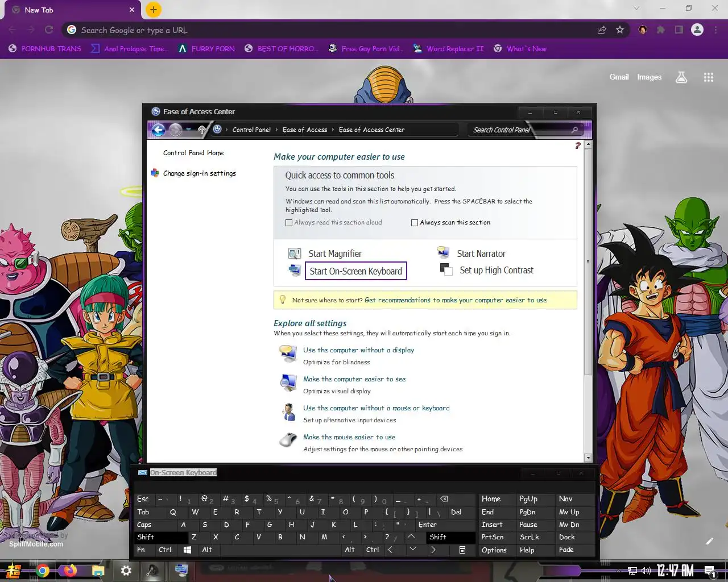Click the Options key on On-Screen Keyboard
This screenshot has width=728, height=582.
497,550
